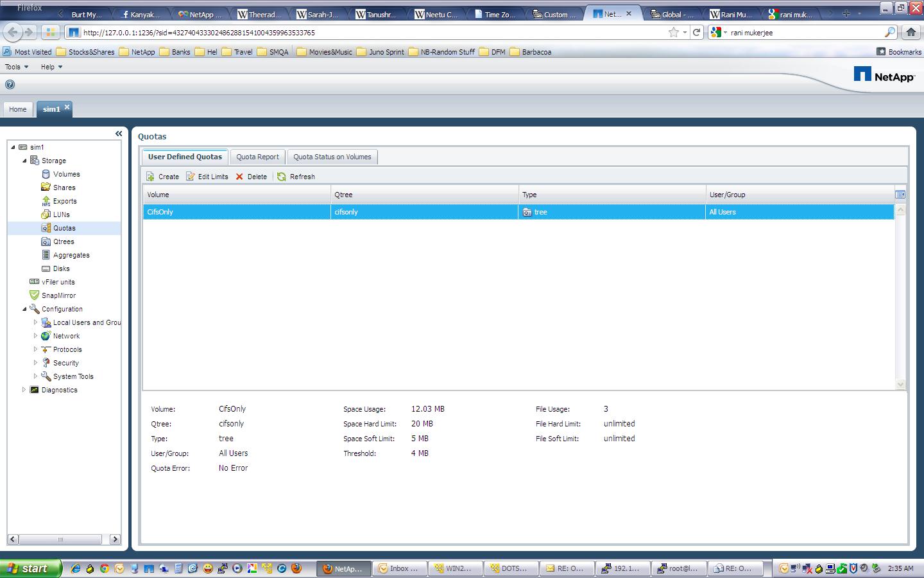
Task: Click the column chooser icon in table header
Action: coord(900,195)
